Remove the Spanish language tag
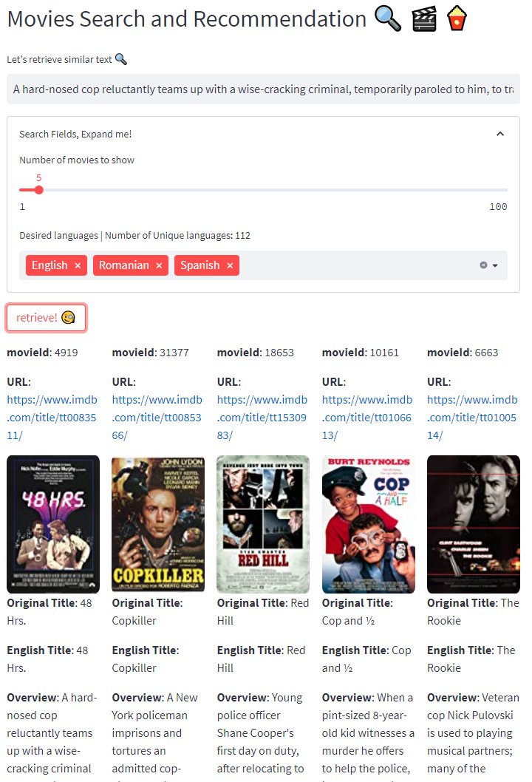 [x=230, y=266]
